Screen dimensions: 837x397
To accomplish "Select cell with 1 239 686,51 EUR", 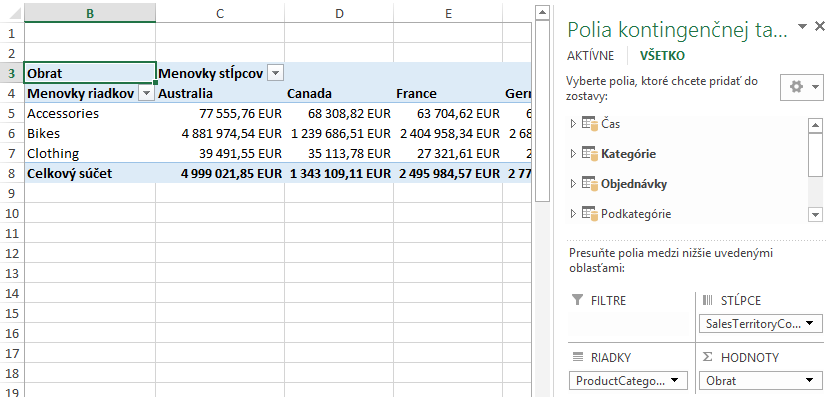I will pyautogui.click(x=339, y=133).
